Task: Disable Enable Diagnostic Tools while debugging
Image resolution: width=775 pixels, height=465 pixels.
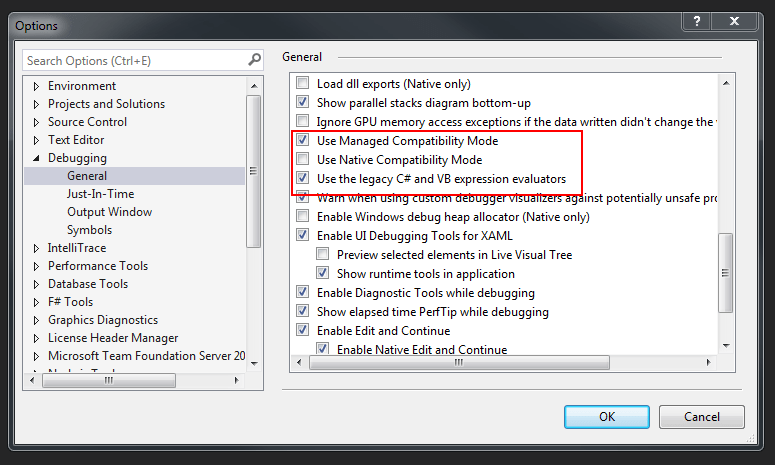Action: [x=303, y=293]
